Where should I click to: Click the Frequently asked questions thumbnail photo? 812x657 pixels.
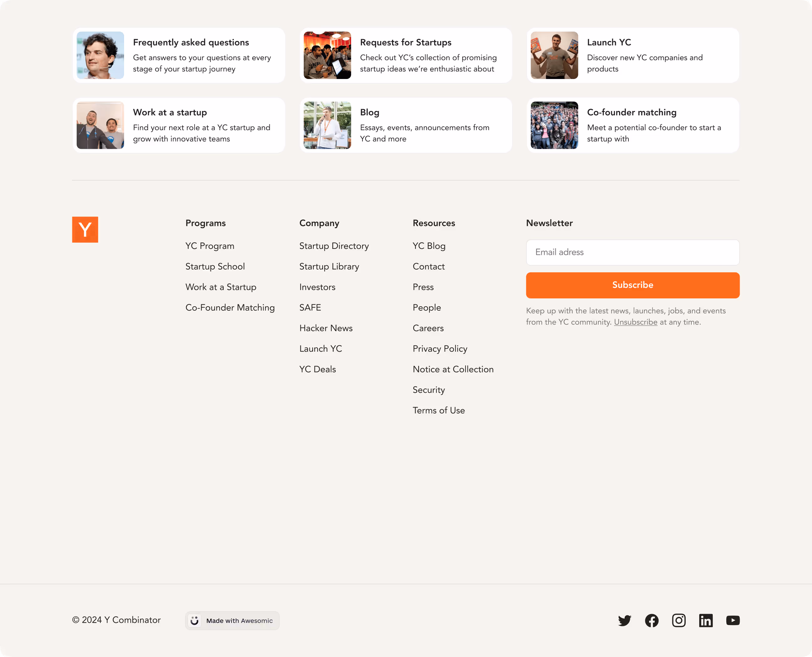(100, 55)
